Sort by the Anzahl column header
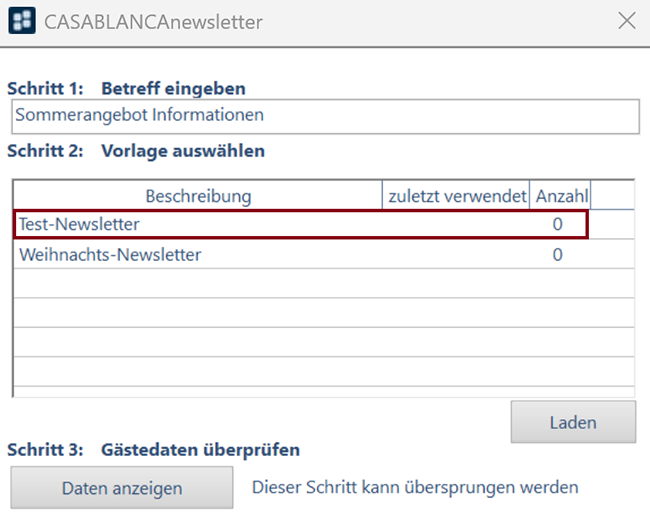Image resolution: width=650 pixels, height=523 pixels. (560, 196)
